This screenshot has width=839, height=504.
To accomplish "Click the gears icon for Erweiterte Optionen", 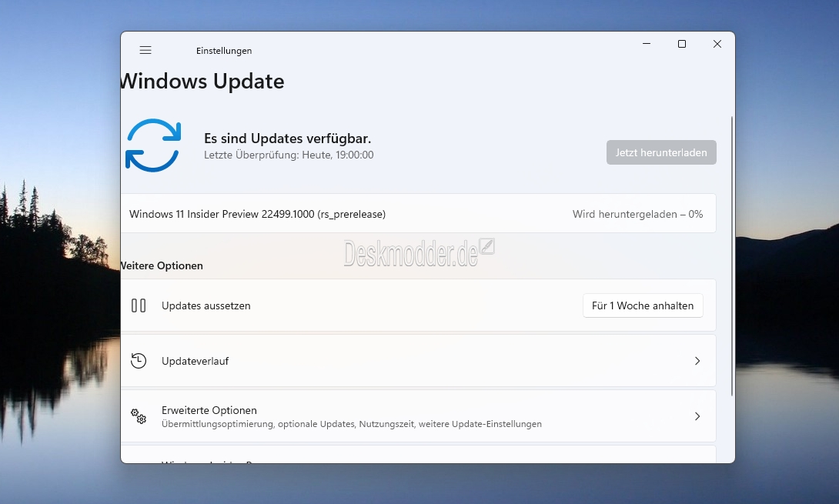I will [139, 416].
